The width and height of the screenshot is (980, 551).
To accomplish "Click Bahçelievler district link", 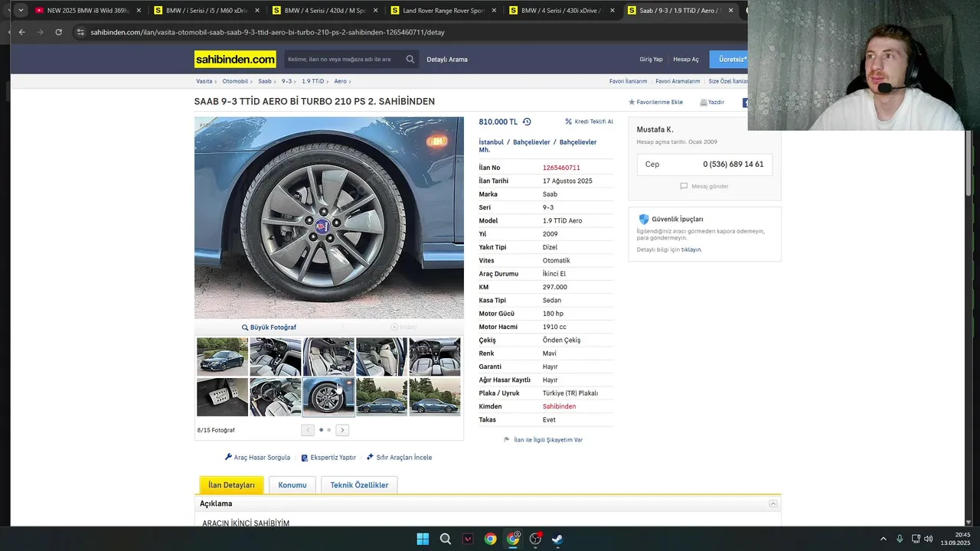I will point(531,142).
